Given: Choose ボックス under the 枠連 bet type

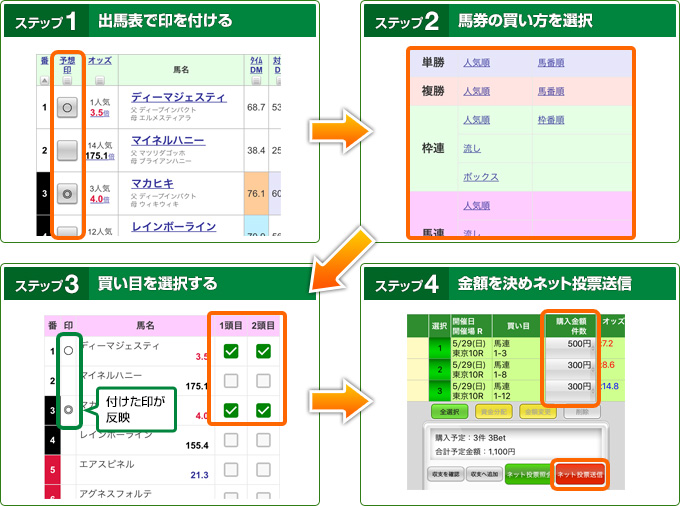Looking at the screenshot, I should coord(480,177).
